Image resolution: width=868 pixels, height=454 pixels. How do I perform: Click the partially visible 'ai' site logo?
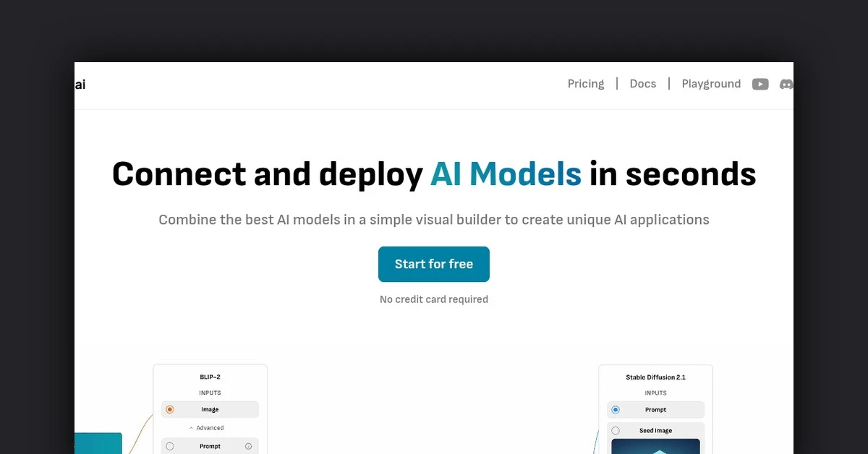pyautogui.click(x=80, y=85)
